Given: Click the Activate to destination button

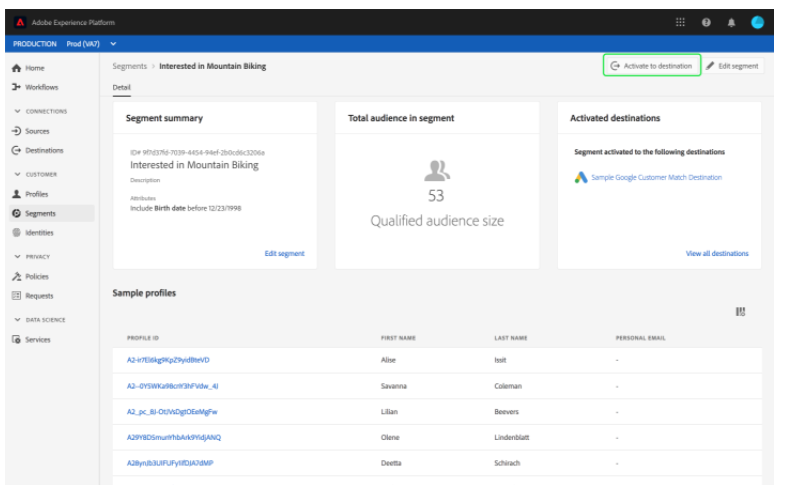Looking at the screenshot, I should (x=651, y=66).
